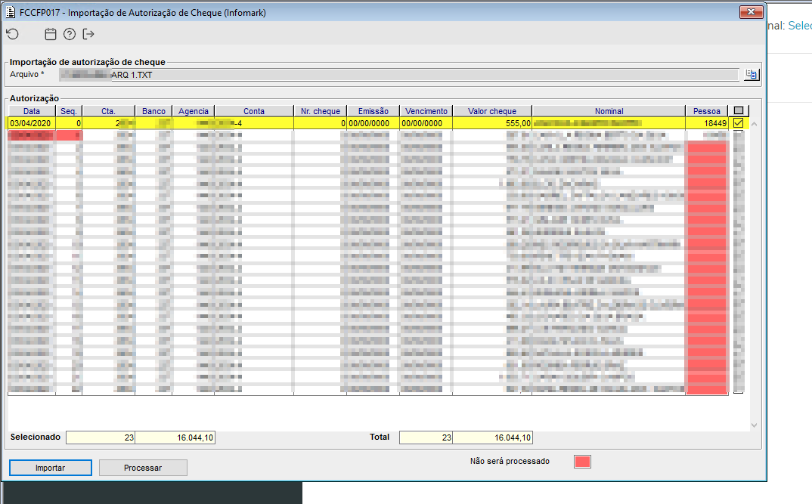Click the Agencia column header
Viewport: 812px width, 504px height.
[x=194, y=111]
